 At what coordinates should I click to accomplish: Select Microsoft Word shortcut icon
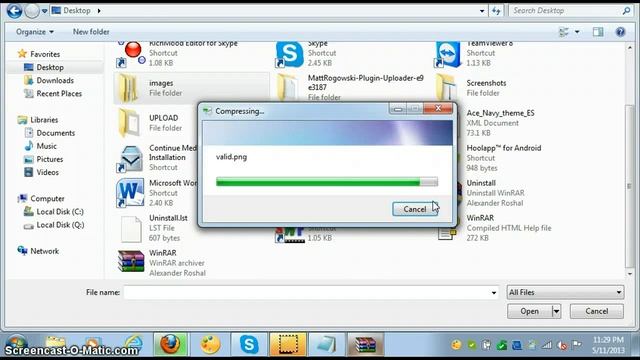coord(130,193)
